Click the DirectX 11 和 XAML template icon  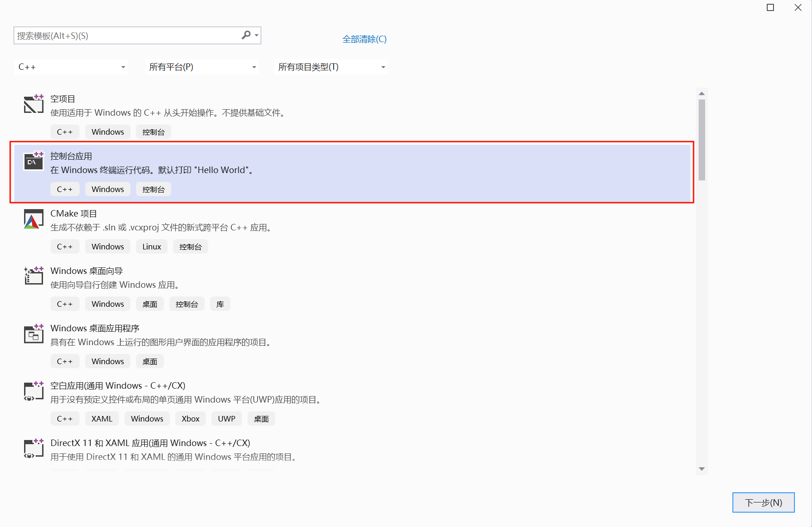click(x=33, y=448)
